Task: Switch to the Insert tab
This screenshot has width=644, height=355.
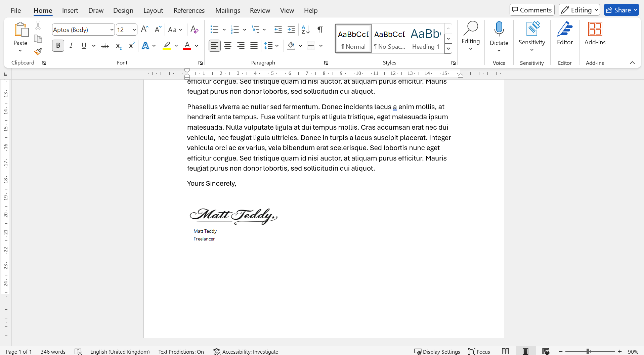Action: 70,10
